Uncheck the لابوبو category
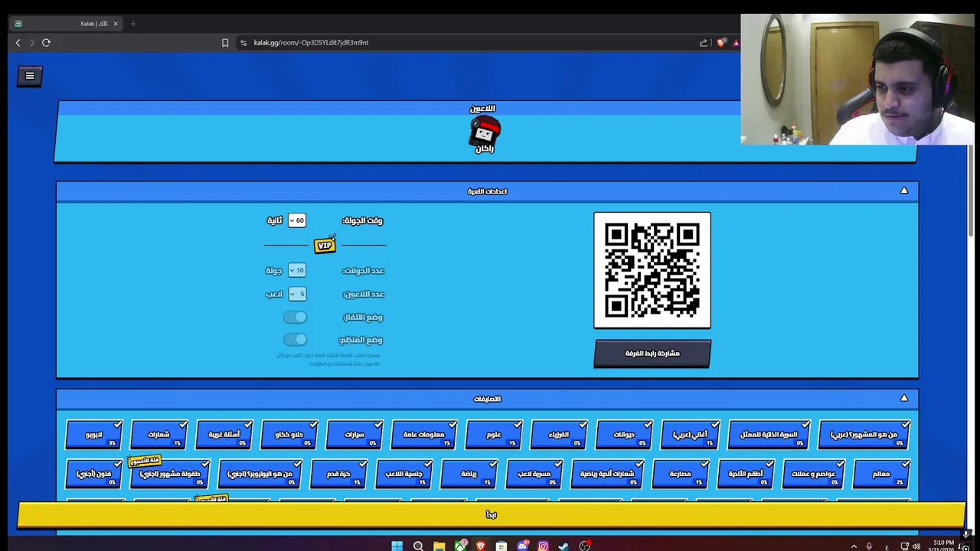 coord(94,434)
